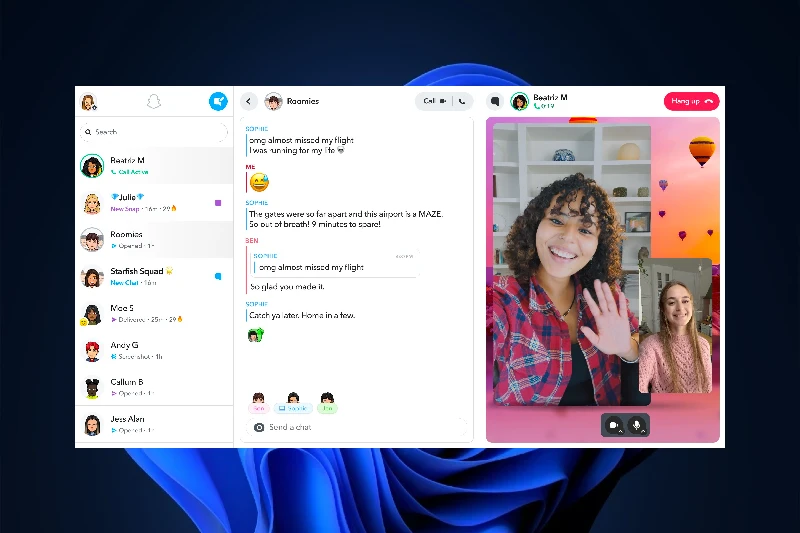800x533 pixels.
Task: Click Starfish Squad group avatar
Action: (92, 277)
